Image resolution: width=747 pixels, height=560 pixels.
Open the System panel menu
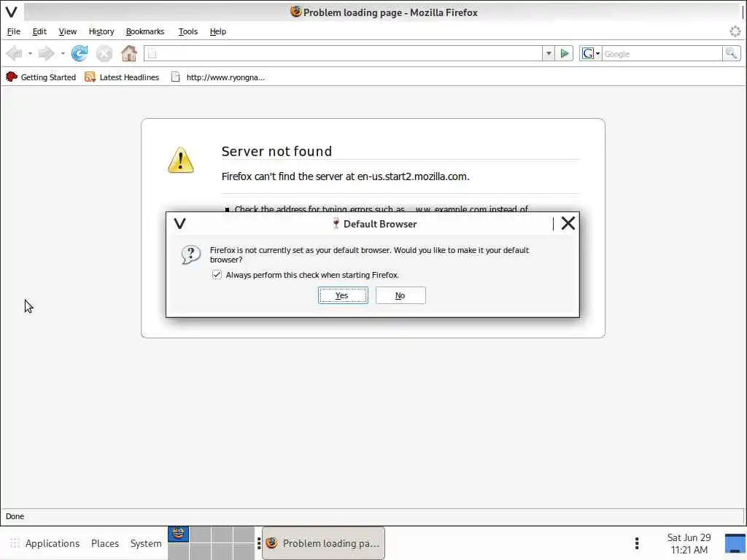click(x=146, y=543)
